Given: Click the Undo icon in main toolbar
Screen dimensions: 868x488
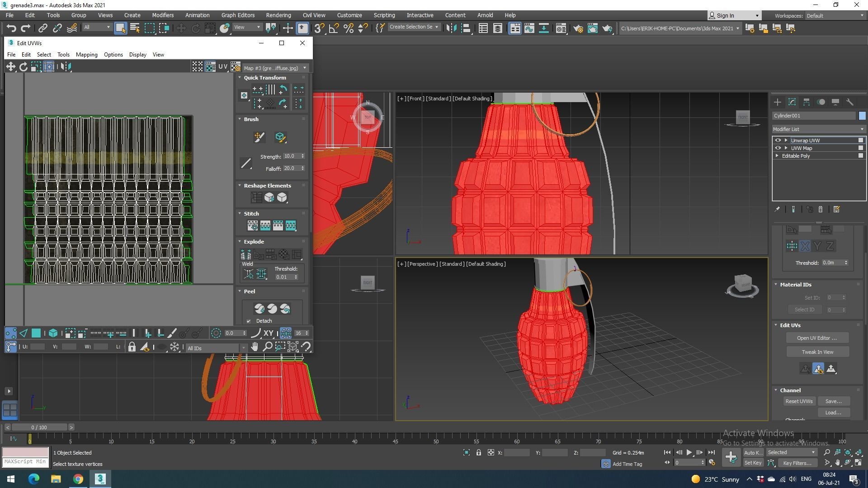Looking at the screenshot, I should click(11, 28).
